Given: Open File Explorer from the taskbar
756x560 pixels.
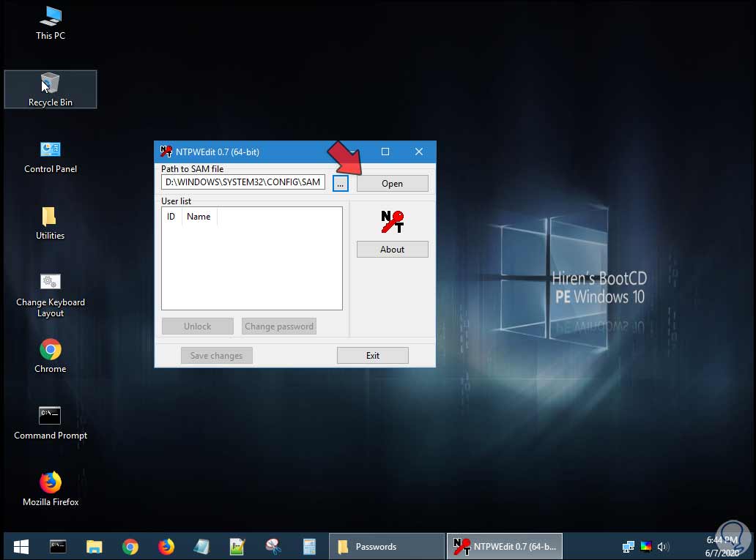Looking at the screenshot, I should [94, 547].
